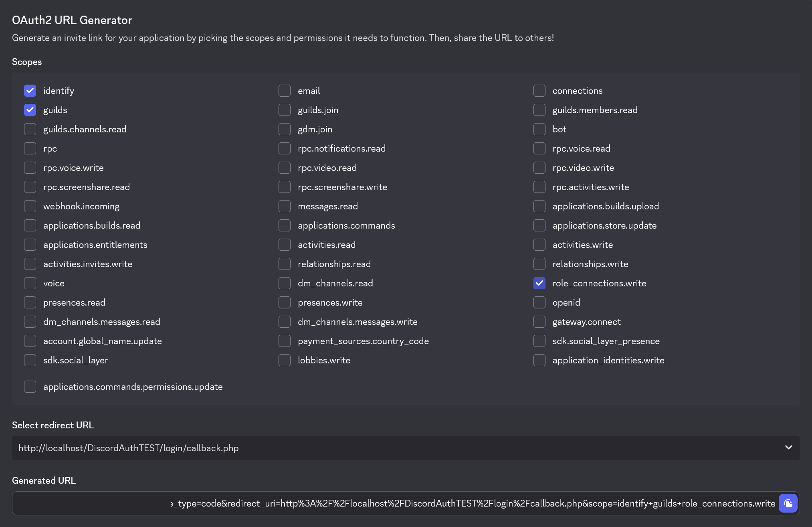
Task: Uncheck the guilds scope checkbox
Action: [30, 110]
